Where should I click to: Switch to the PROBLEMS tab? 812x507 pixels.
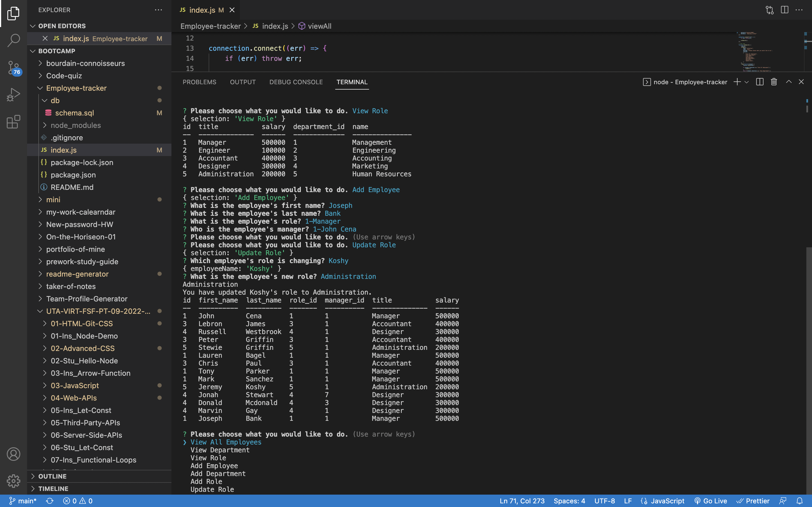pos(199,82)
